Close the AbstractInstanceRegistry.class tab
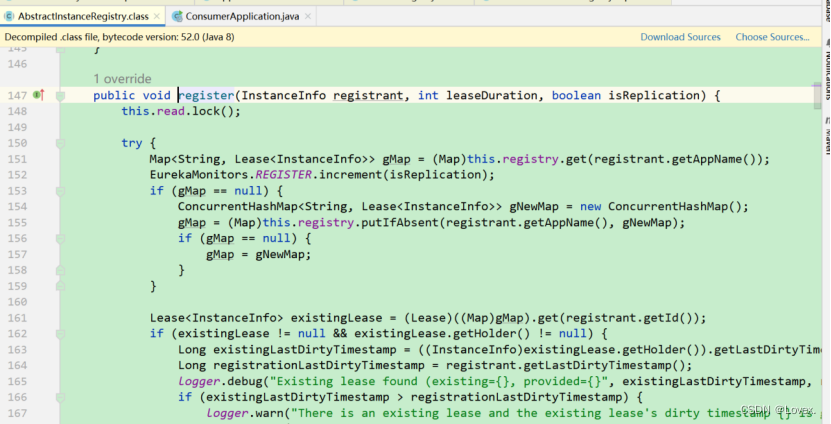Viewport: 831px width, 424px height. (157, 16)
